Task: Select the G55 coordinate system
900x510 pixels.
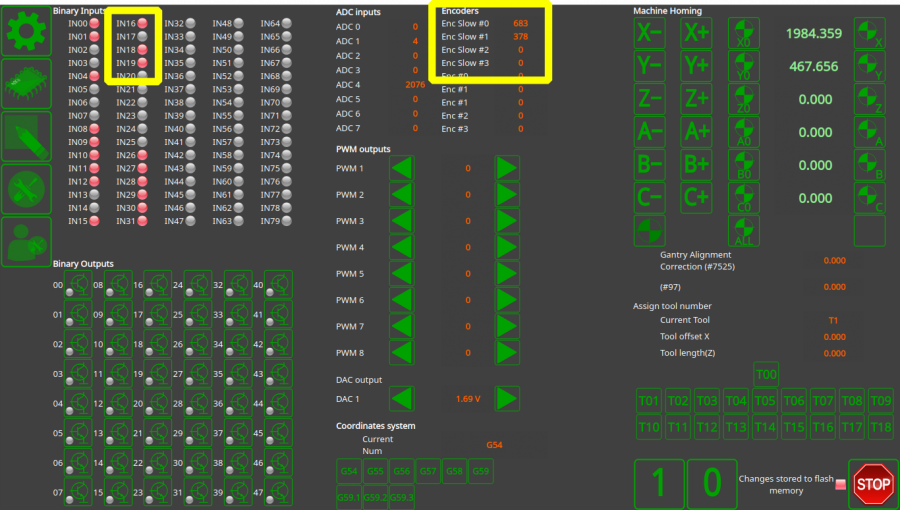Action: coord(374,471)
